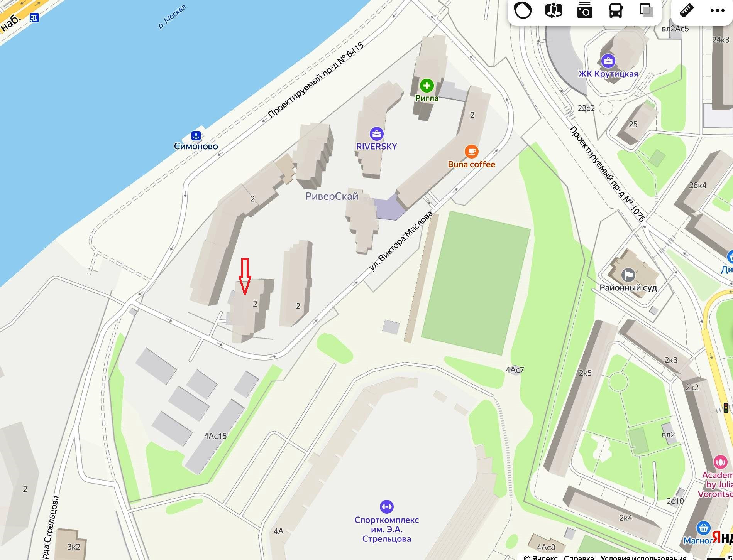733x560 pixels.
Task: Open map layers selector
Action: click(x=647, y=10)
